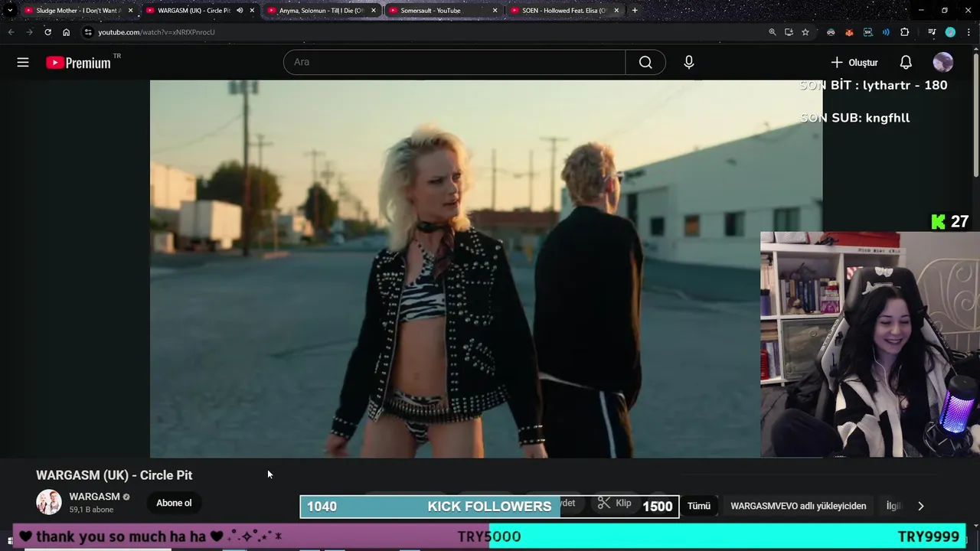The width and height of the screenshot is (980, 551).
Task: Open the YouTube hamburger guide menu
Action: tap(23, 63)
